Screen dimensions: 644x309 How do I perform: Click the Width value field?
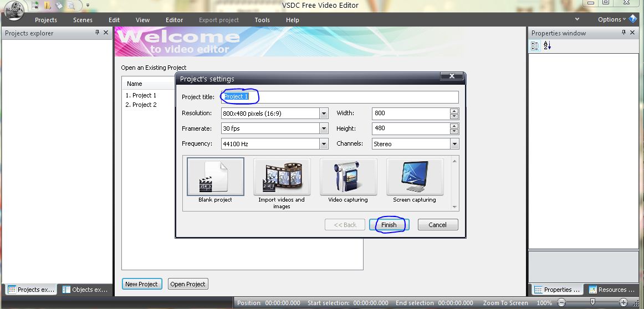pos(411,114)
